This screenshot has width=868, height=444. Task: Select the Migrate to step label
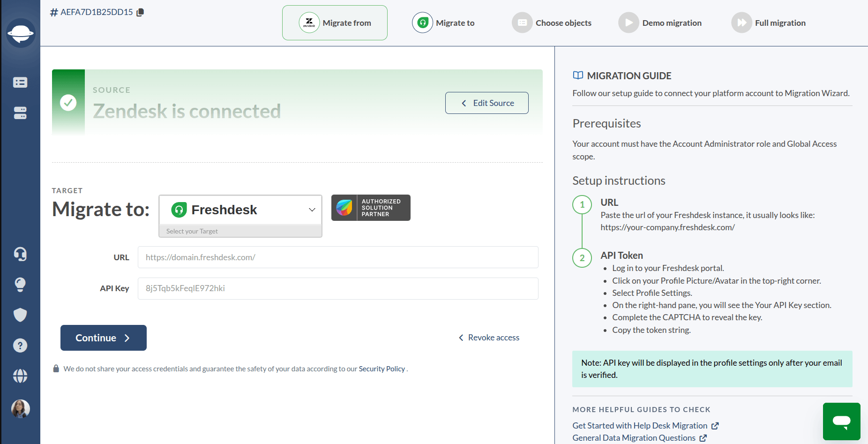tap(455, 23)
